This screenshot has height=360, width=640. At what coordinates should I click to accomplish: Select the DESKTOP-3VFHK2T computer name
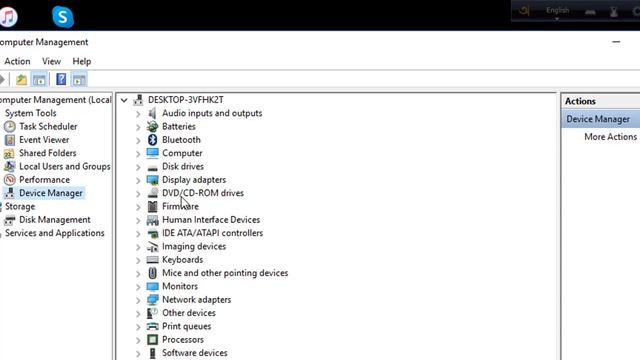coord(186,100)
